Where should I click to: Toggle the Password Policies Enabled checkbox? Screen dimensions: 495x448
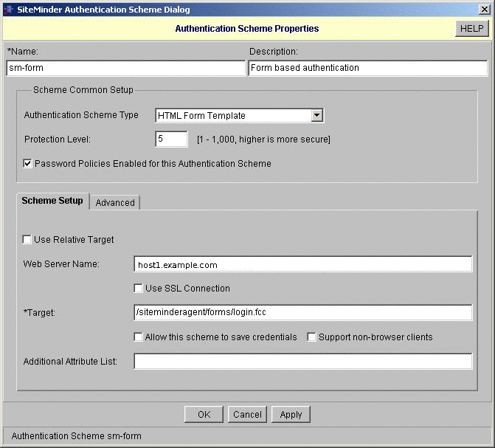27,163
